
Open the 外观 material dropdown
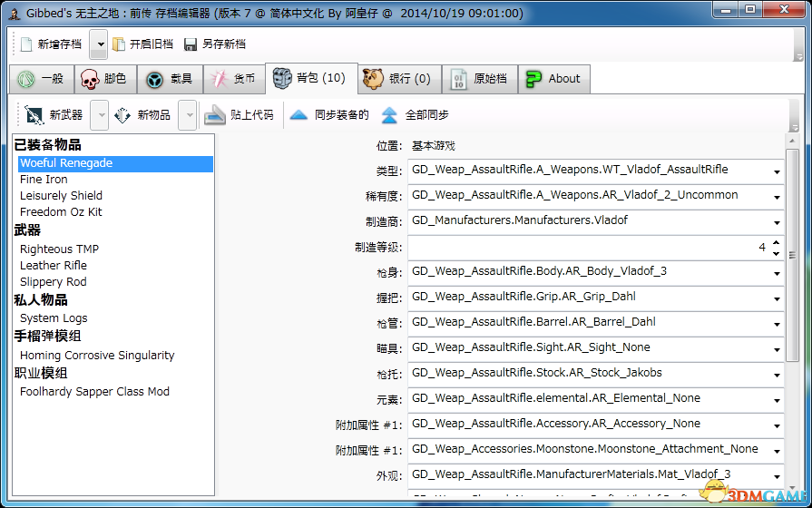(777, 476)
